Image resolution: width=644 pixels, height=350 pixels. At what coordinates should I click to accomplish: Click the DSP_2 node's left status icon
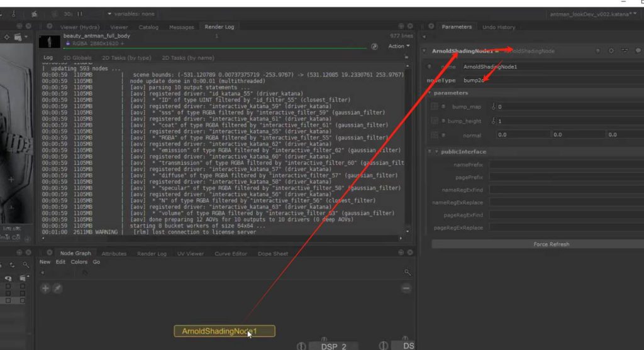301,346
